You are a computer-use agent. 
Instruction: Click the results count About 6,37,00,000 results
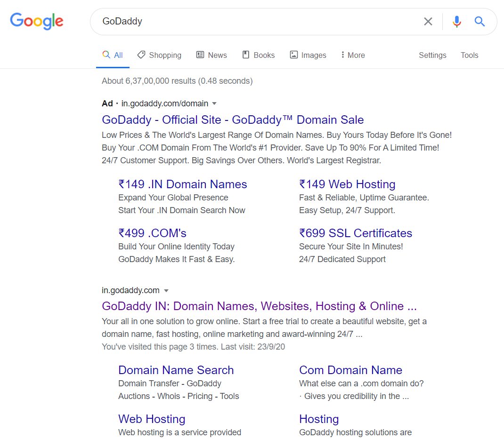[x=177, y=81]
